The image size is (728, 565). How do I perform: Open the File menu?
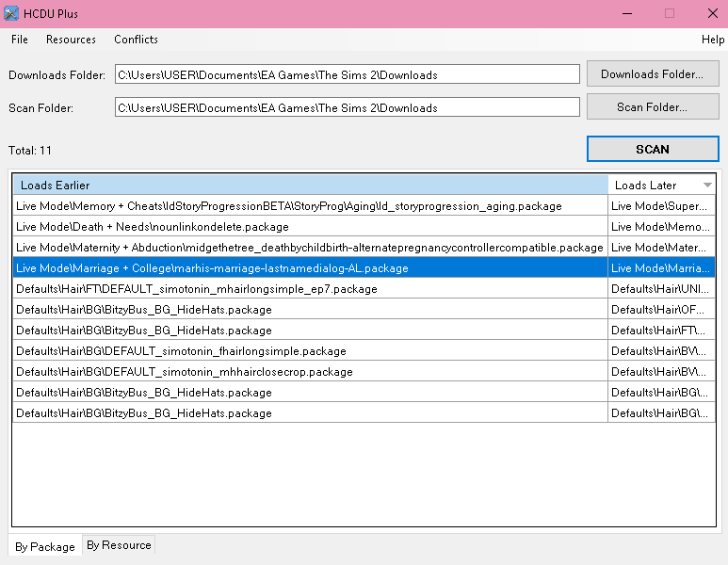(x=20, y=40)
